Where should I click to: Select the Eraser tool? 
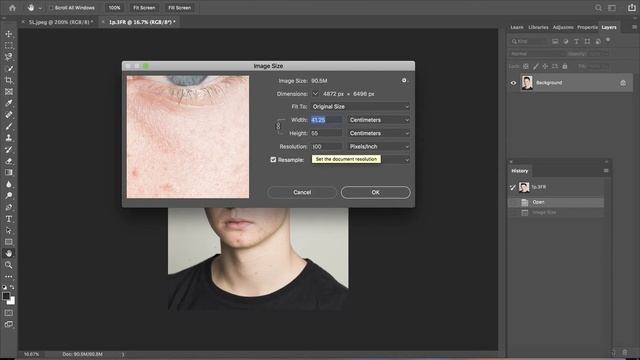pos(9,161)
